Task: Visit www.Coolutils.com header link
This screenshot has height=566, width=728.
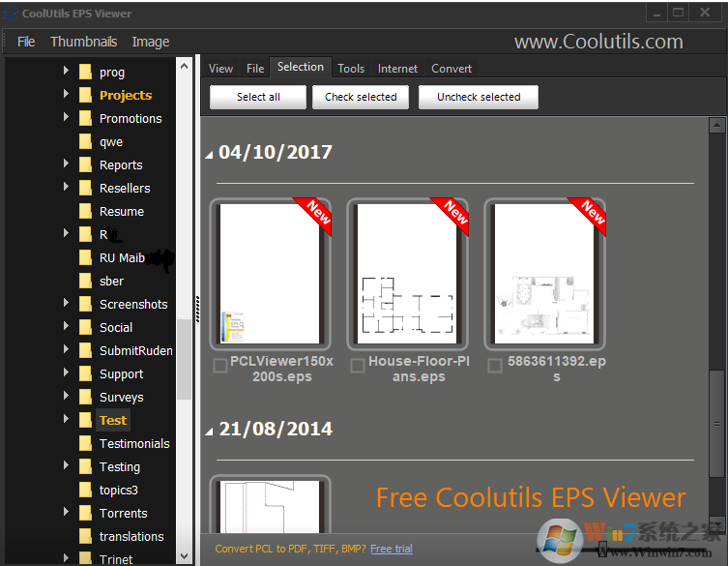Action: (598, 42)
